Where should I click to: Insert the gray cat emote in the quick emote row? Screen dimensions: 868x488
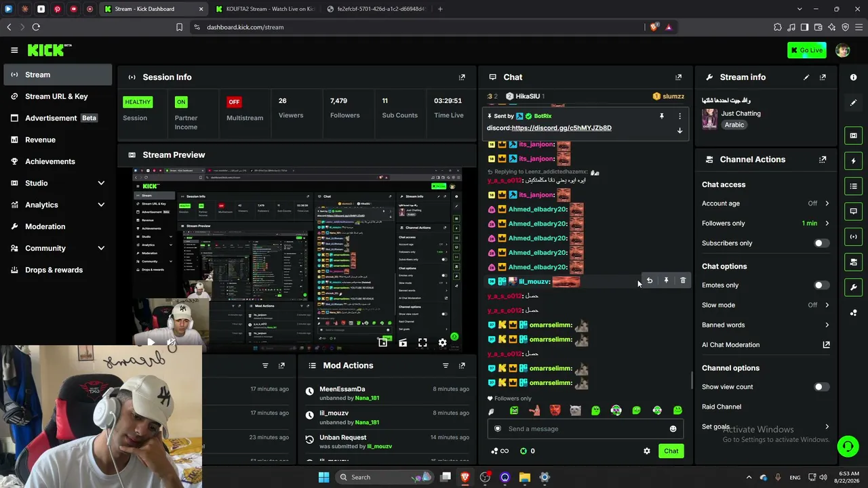pos(575,411)
